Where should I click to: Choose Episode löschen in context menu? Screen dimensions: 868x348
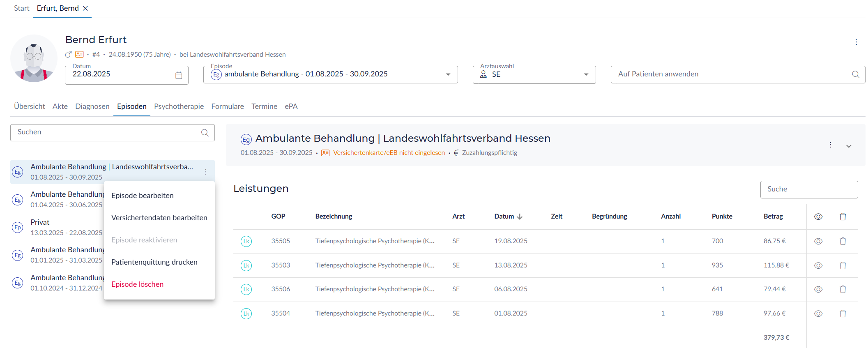[x=137, y=284]
